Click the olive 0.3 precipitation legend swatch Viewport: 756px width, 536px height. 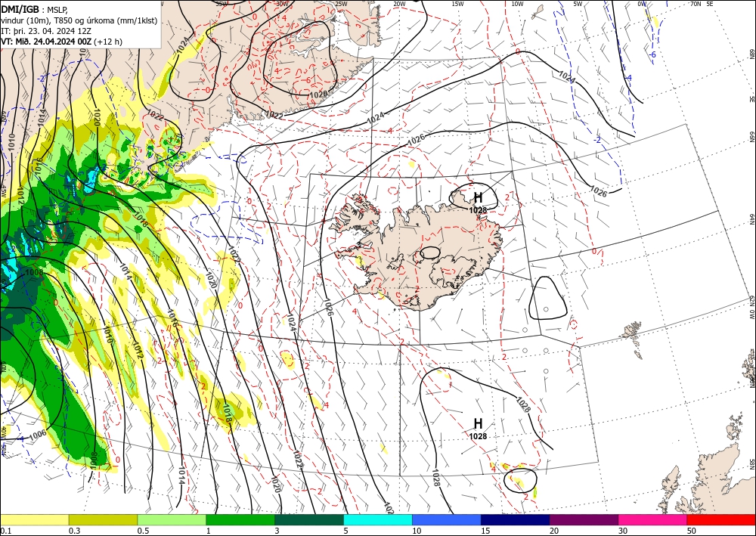[103, 519]
